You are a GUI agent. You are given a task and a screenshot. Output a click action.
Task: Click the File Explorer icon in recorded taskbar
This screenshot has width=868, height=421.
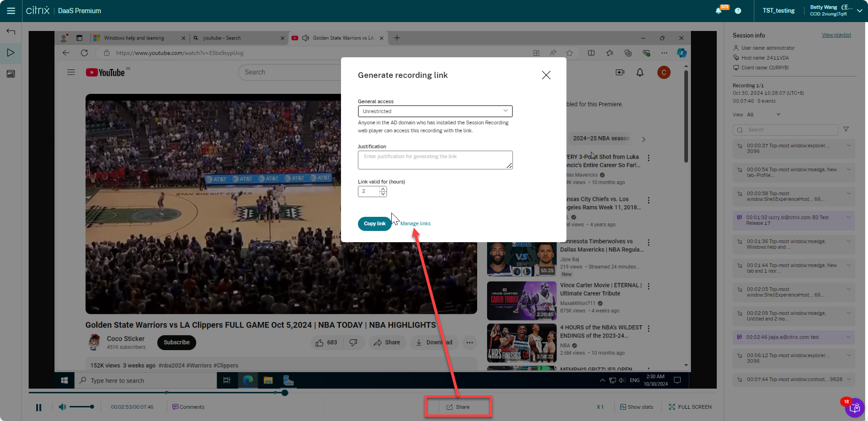(268, 380)
